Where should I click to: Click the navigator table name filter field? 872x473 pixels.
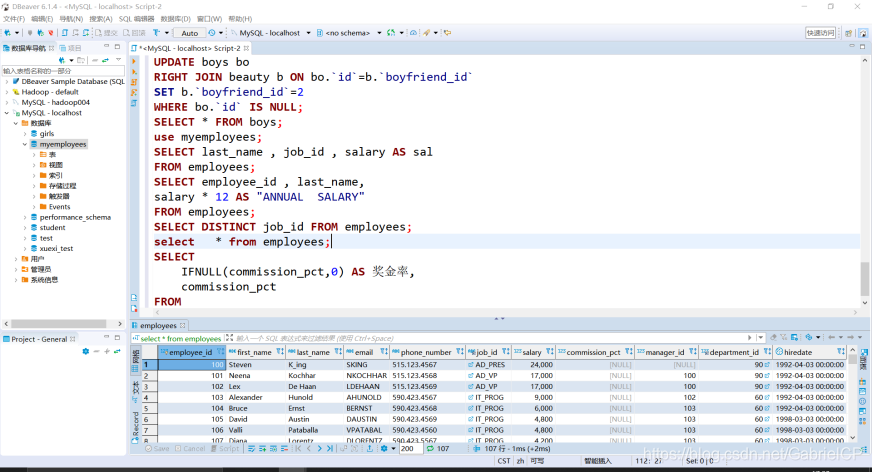[x=63, y=71]
